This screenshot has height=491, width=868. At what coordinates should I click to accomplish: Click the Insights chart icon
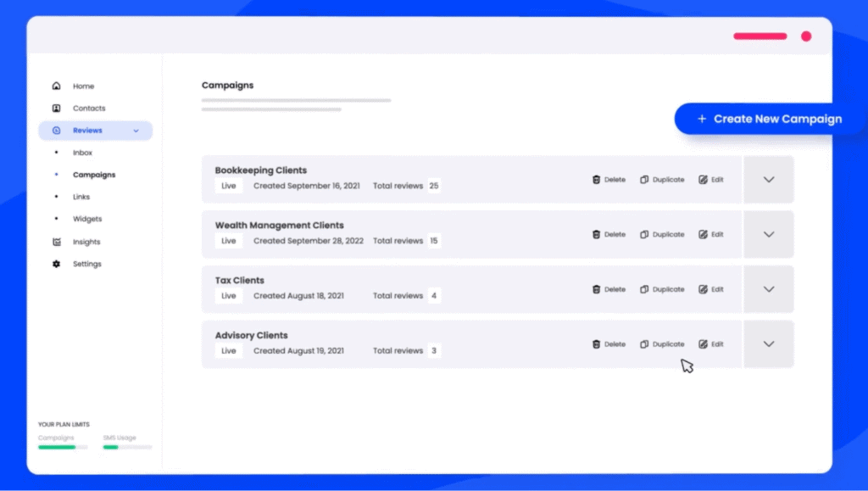[x=56, y=242]
